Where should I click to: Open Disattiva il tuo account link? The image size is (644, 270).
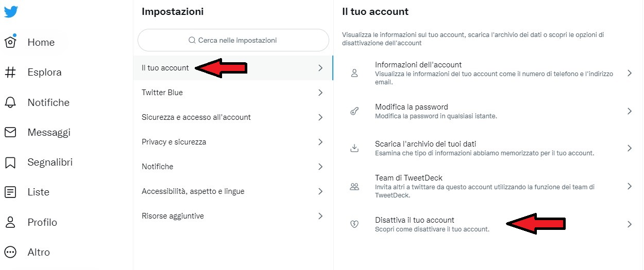point(488,224)
